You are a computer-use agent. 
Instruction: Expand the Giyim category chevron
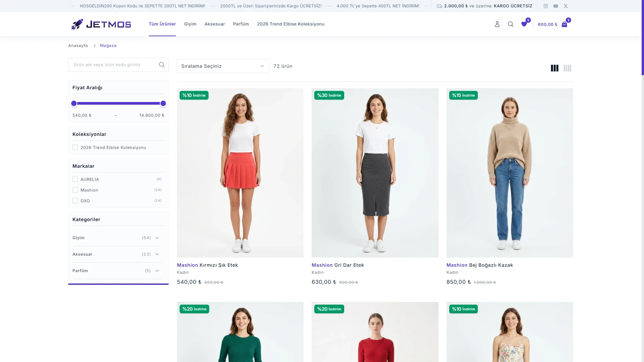coord(157,238)
